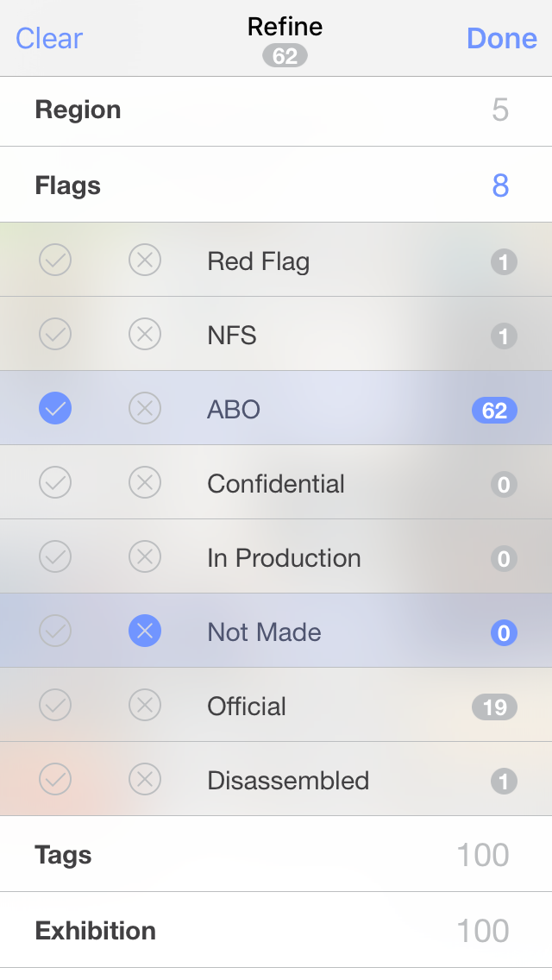Enable the include checkmark for Disassembled
Image resolution: width=552 pixels, height=980 pixels.
[55, 780]
